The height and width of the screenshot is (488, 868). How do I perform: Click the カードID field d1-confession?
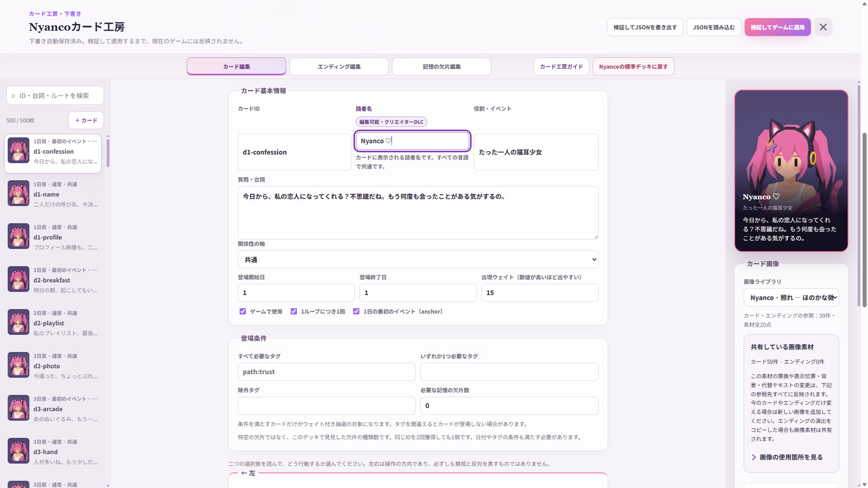tap(294, 152)
